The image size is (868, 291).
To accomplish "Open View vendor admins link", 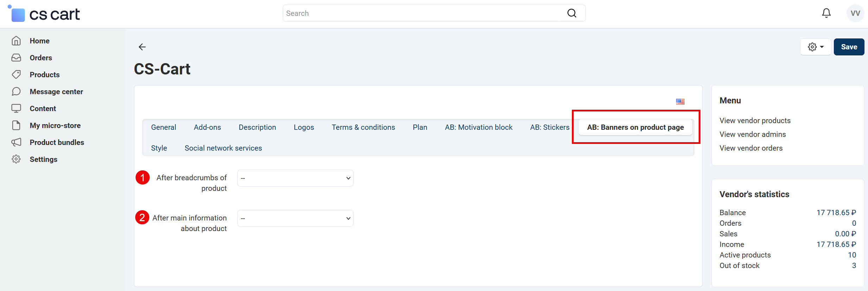I will pos(753,134).
